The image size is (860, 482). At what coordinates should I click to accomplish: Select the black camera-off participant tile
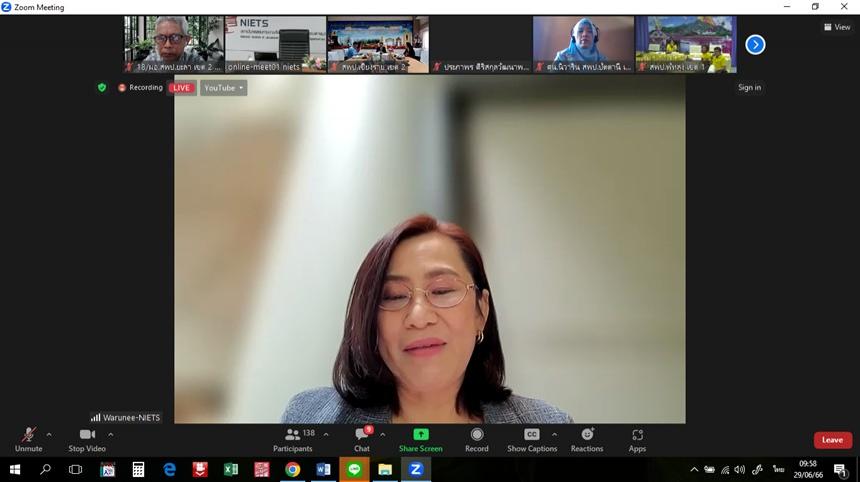[480, 44]
